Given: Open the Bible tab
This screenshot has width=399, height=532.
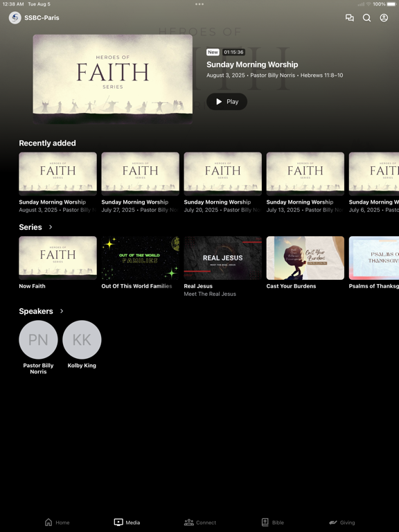Looking at the screenshot, I should [272, 522].
